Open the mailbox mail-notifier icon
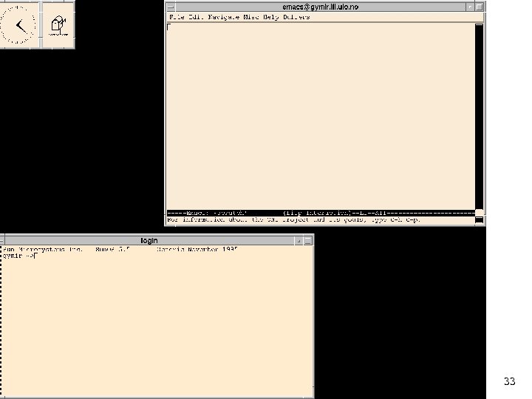The image size is (532, 399). tap(58, 25)
